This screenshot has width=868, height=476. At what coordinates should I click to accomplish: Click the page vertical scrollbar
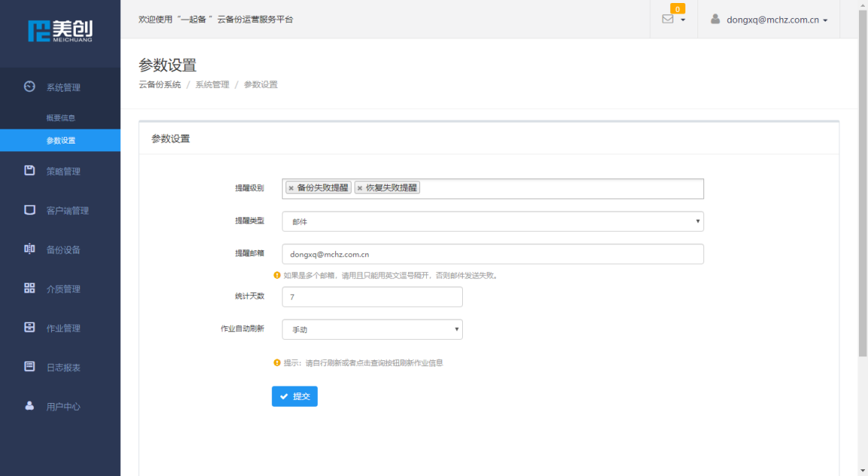coord(863,183)
